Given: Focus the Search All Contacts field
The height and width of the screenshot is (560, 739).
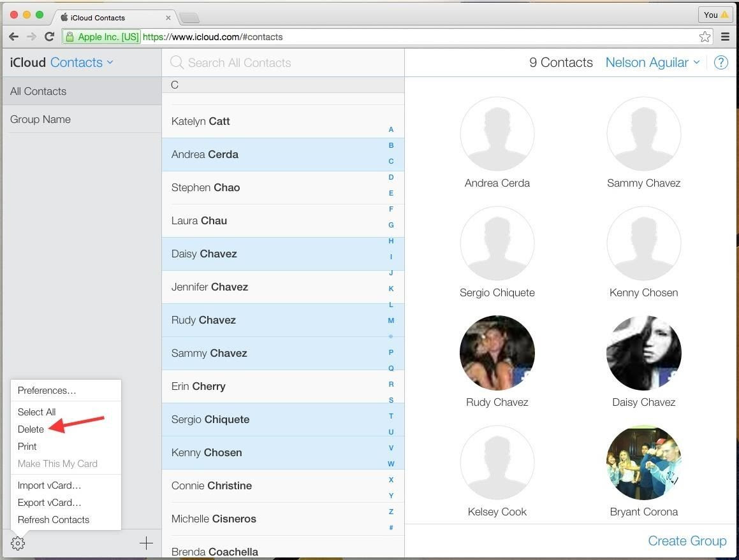Looking at the screenshot, I should pyautogui.click(x=282, y=62).
